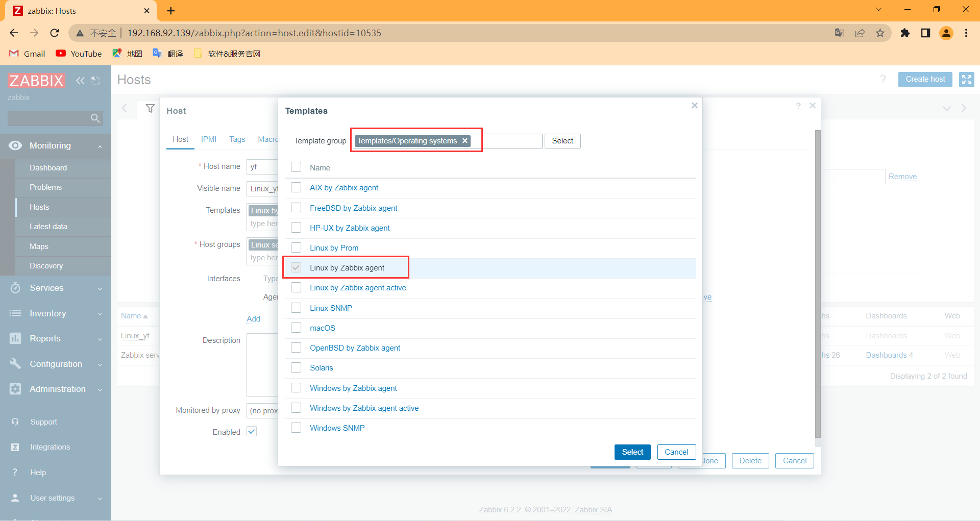Open browser extensions puzzle icon
The height and width of the screenshot is (521, 980).
click(x=905, y=33)
